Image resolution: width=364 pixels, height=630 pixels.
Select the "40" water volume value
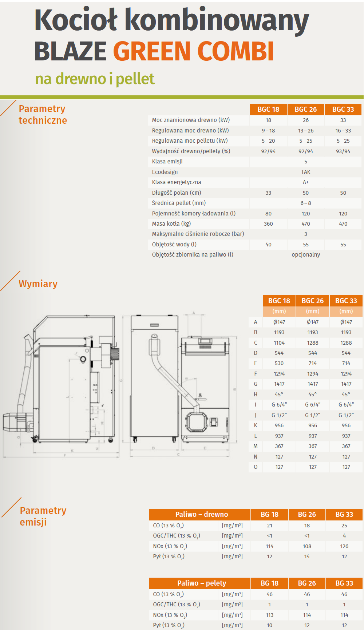[268, 245]
